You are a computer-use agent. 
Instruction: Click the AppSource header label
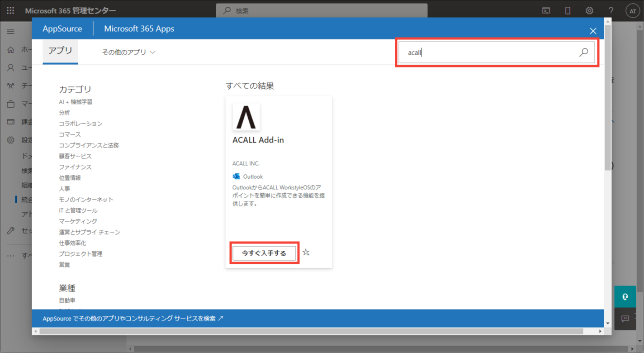tap(62, 29)
